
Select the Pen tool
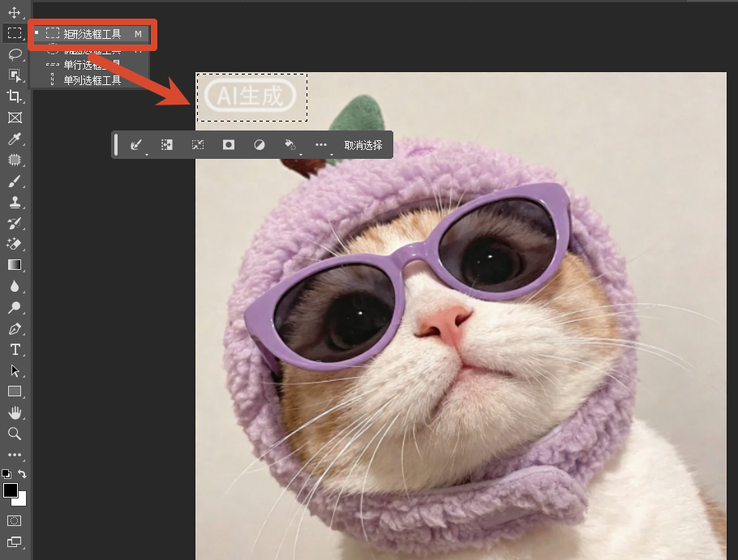pos(15,329)
